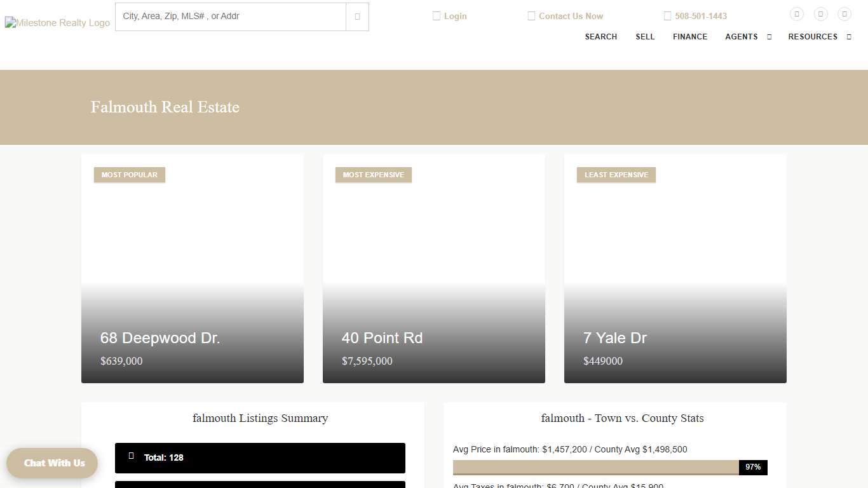This screenshot has width=868, height=488.
Task: Select the Login user icon
Action: point(437,15)
